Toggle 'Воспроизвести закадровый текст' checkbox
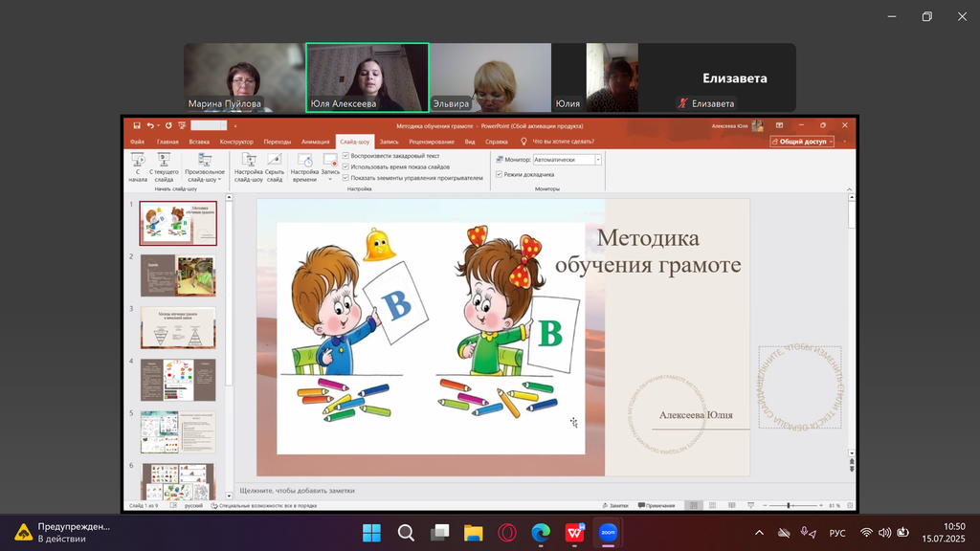Screen dimensions: 980x551 coord(346,155)
